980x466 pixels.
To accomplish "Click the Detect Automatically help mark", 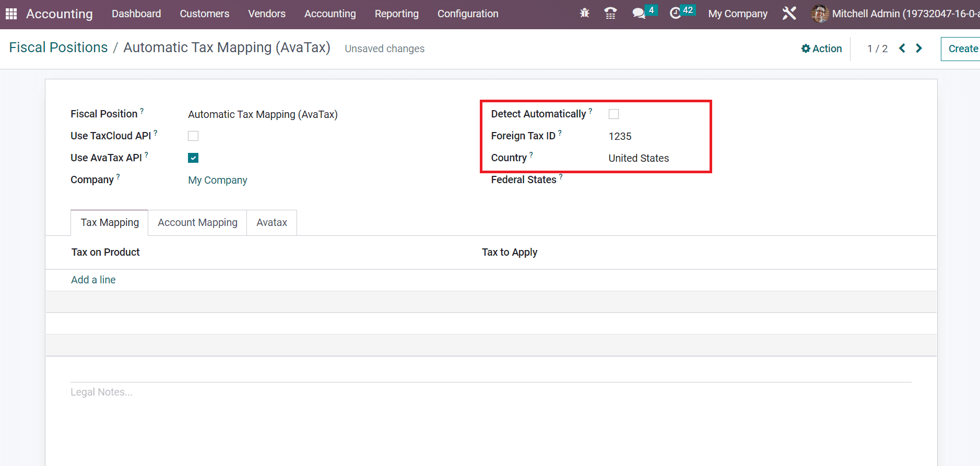I will click(591, 111).
